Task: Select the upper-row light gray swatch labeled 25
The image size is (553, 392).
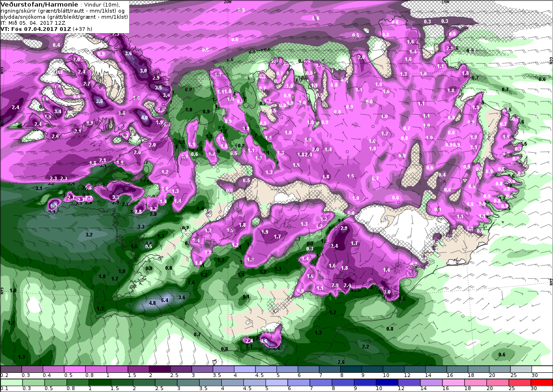Action: (x=521, y=369)
